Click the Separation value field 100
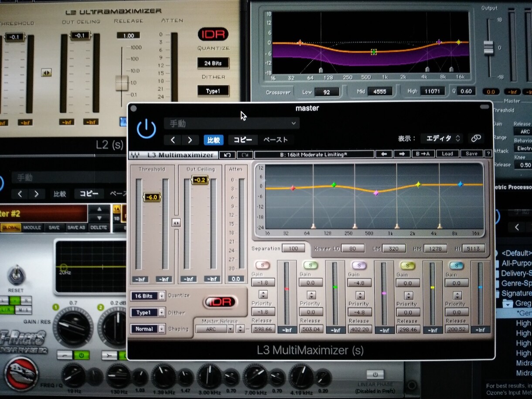Image resolution: width=532 pixels, height=399 pixels. pyautogui.click(x=293, y=249)
